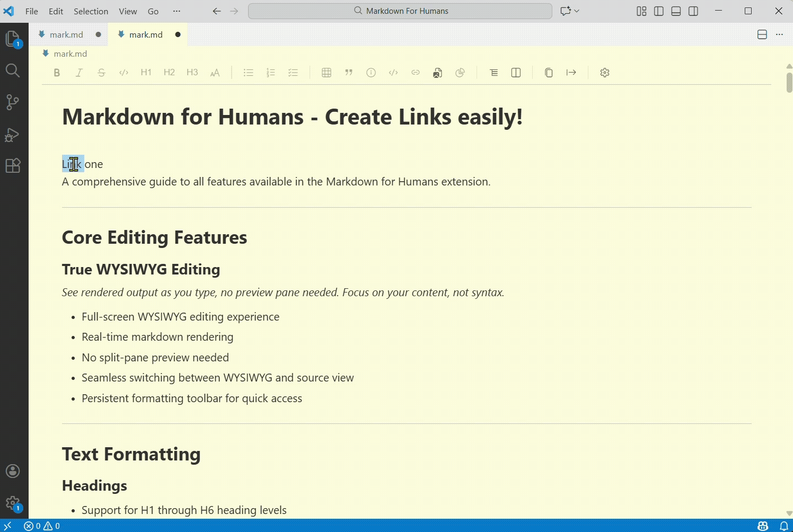Toggle strikethrough formatting

[x=101, y=73]
